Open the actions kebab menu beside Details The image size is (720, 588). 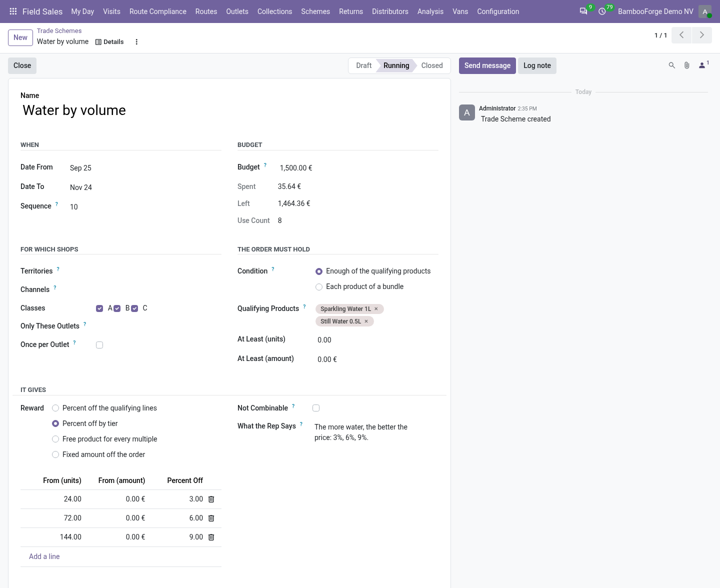136,42
